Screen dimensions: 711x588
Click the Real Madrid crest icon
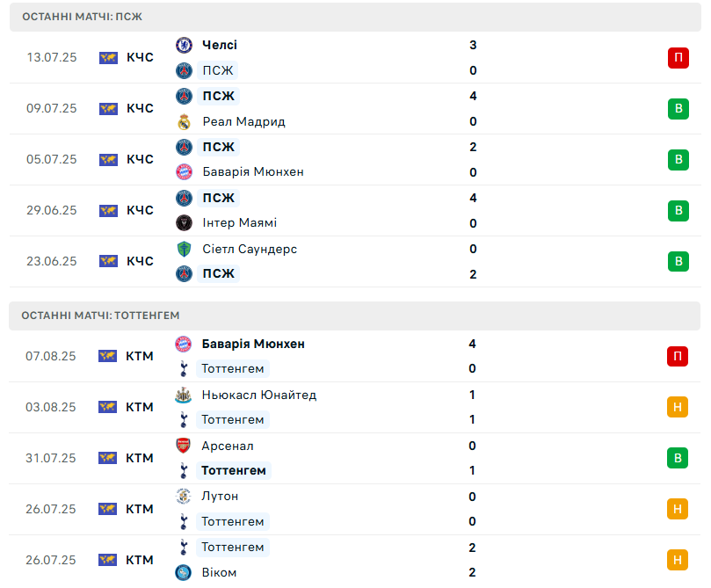[184, 121]
